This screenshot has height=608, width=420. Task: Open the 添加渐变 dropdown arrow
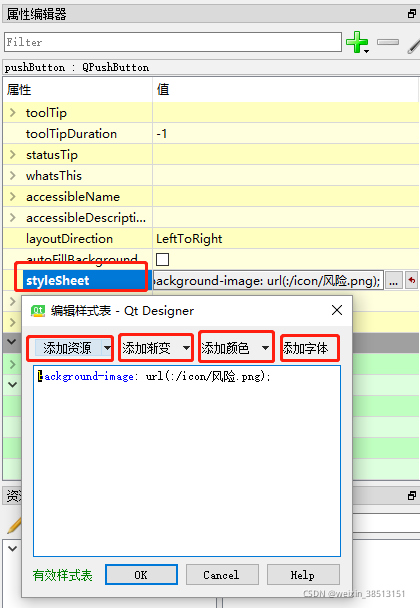(187, 348)
